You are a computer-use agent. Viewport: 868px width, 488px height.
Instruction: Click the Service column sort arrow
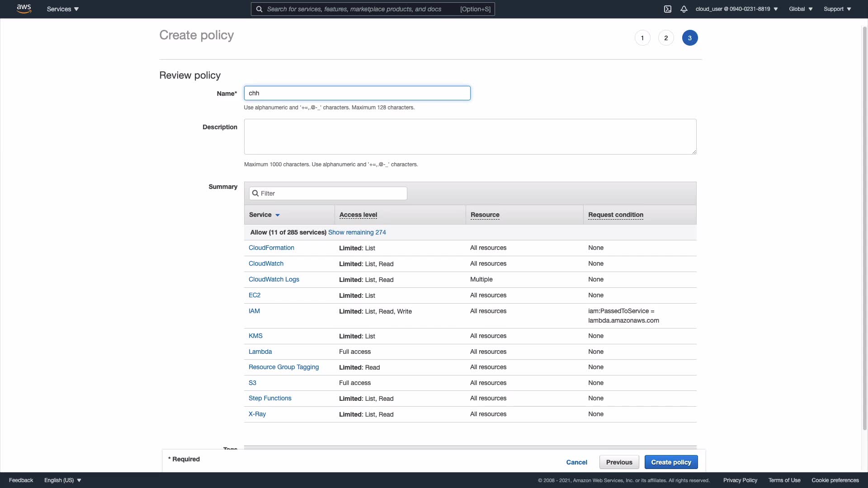(278, 215)
